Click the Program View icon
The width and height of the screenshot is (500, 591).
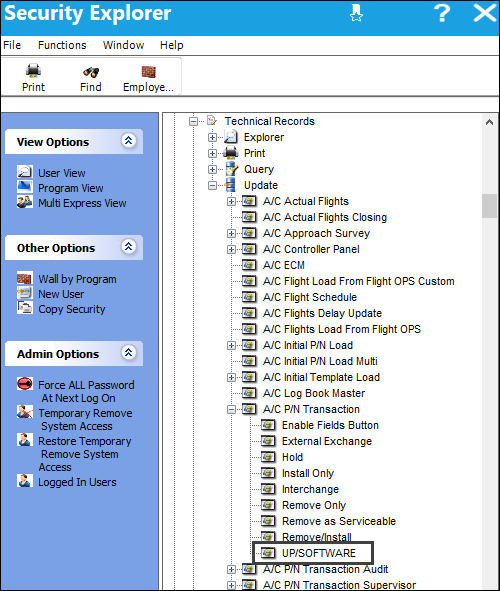point(25,187)
